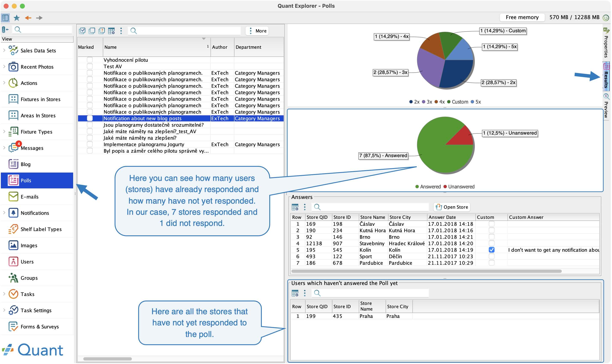Focus the polls list search field
The width and height of the screenshot is (612, 364).
tap(185, 31)
